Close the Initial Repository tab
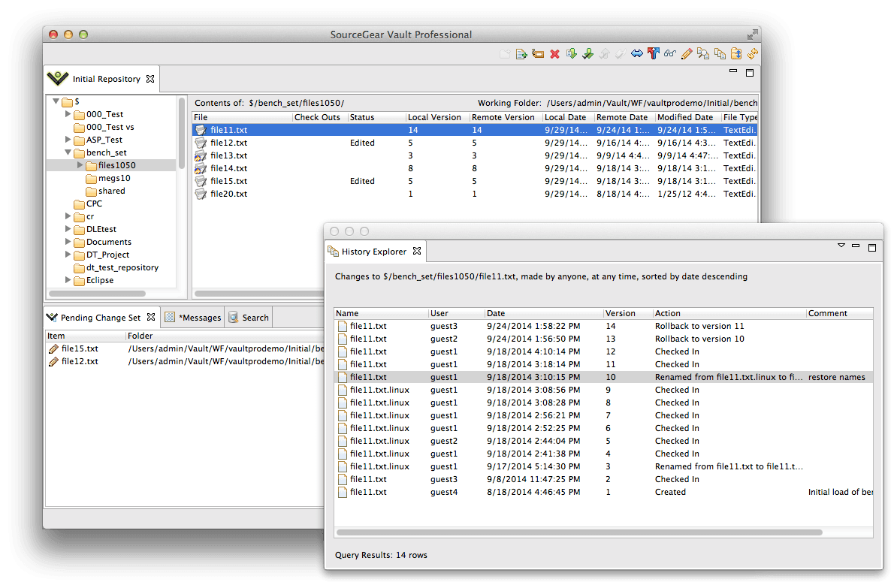Viewport: 894px width, 588px height. [x=150, y=79]
